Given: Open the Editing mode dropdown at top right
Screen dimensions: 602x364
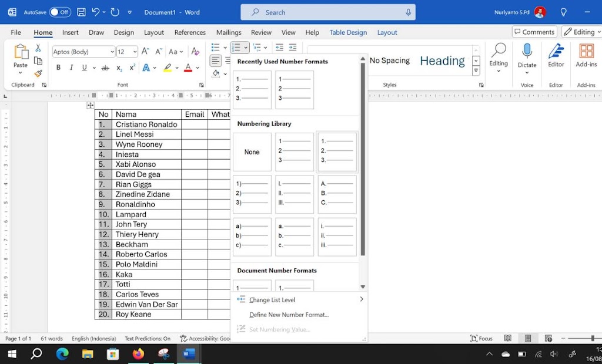Looking at the screenshot, I should click(x=581, y=32).
